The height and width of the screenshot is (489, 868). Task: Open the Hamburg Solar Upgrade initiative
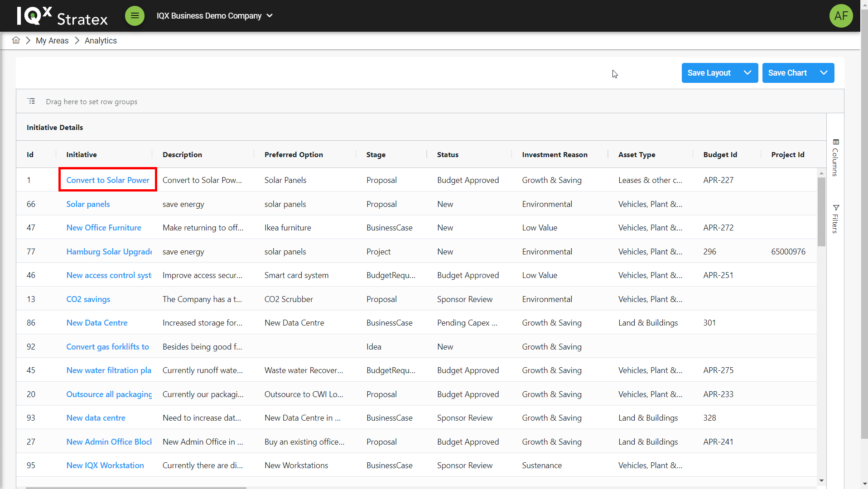[x=109, y=252]
